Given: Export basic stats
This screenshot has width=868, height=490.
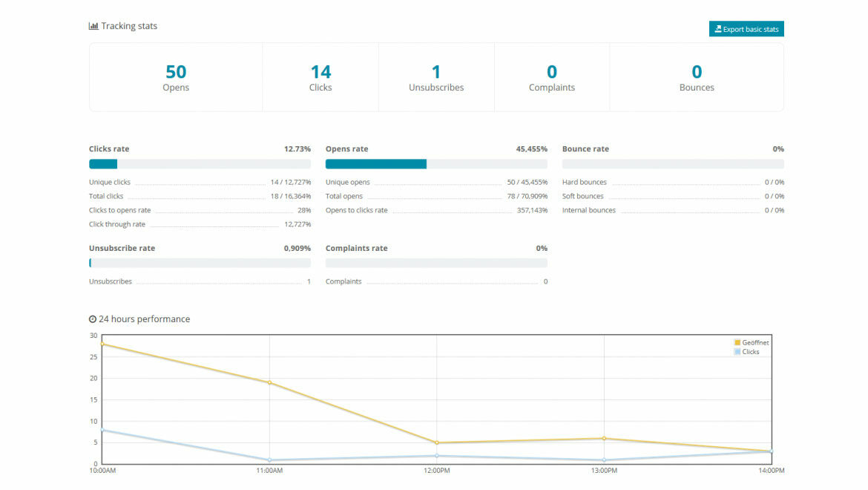Looking at the screenshot, I should [746, 29].
